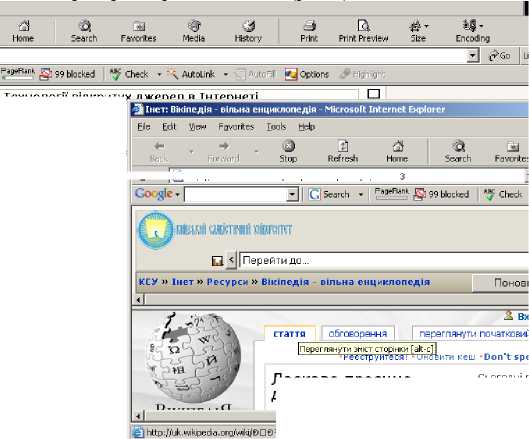The image size is (529, 439).
Task: Click the Google toolbar search field
Action: [x=236, y=194]
